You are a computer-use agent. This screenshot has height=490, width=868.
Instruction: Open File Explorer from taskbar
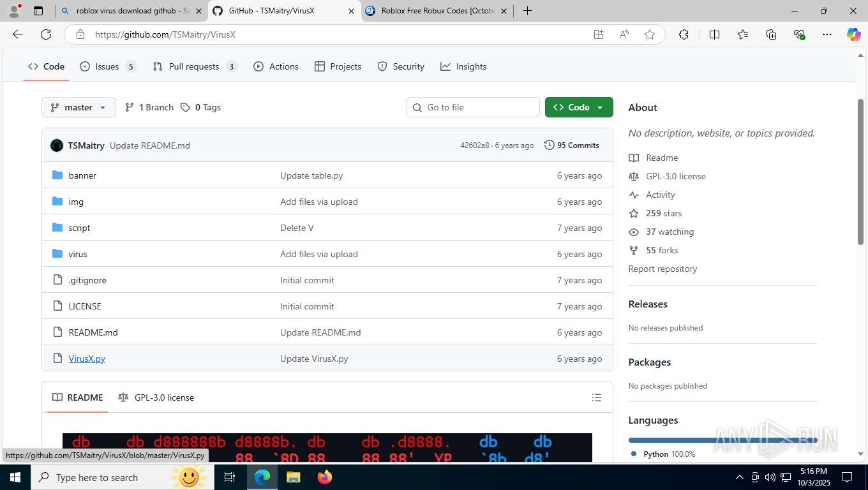click(293, 477)
